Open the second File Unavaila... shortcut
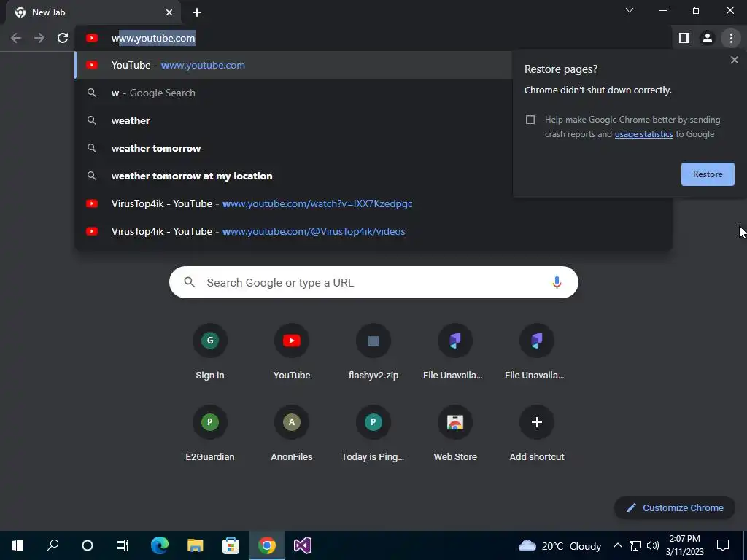Screen dimensions: 747x560 (x=536, y=352)
